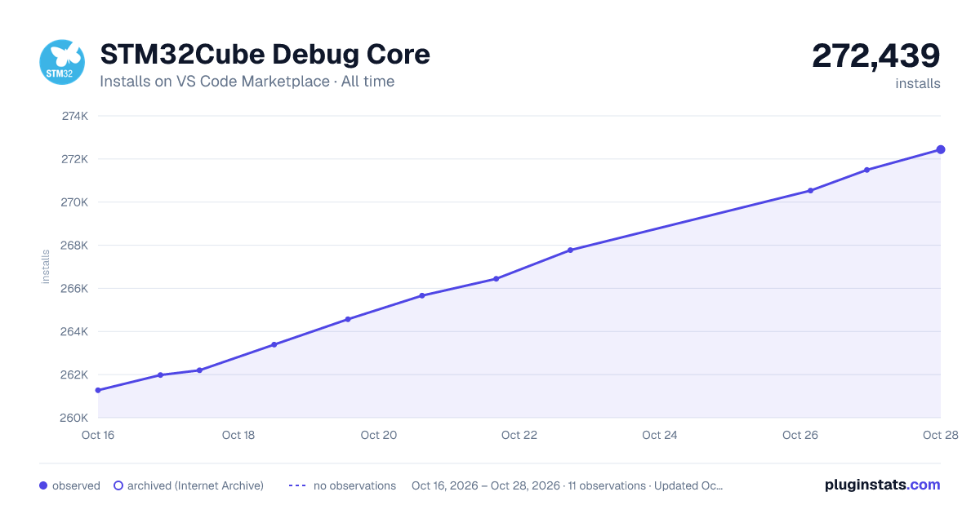Screen dimensions: 980x514
Task: Click the 264K y-axis label
Action: [x=75, y=332]
